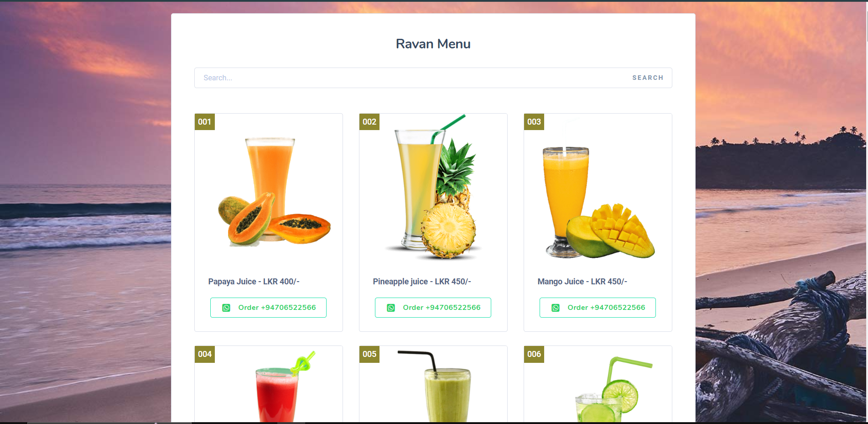The width and height of the screenshot is (868, 424).
Task: Order Mango Juice via WhatsApp button
Action: (598, 308)
